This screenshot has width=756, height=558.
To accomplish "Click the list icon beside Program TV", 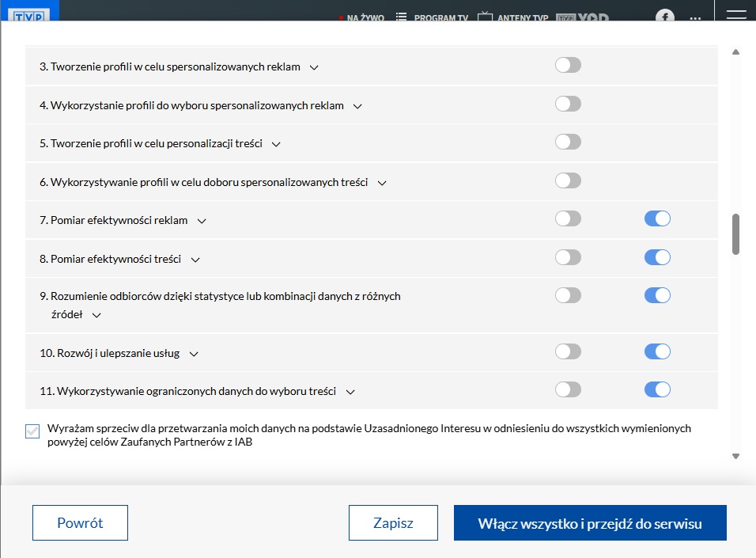I will coord(401,17).
